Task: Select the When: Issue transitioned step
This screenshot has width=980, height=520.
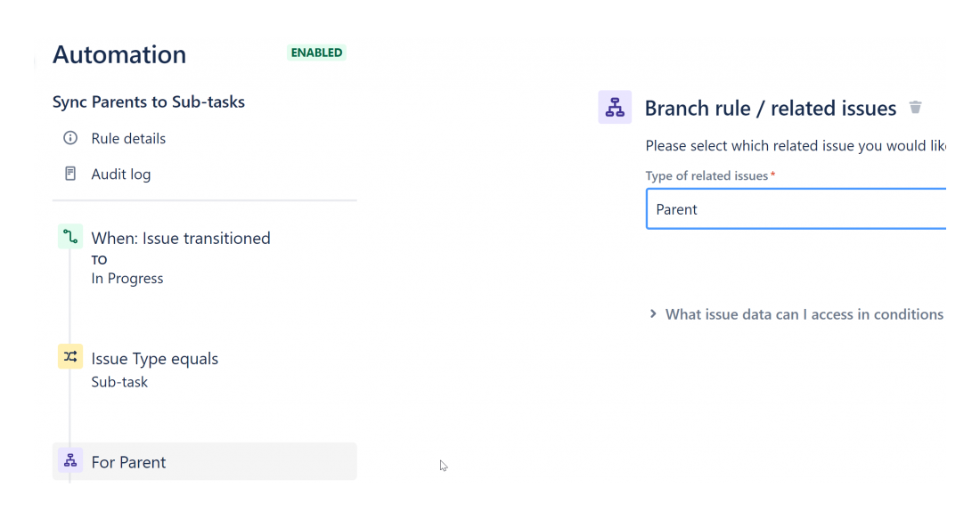Action: point(181,238)
